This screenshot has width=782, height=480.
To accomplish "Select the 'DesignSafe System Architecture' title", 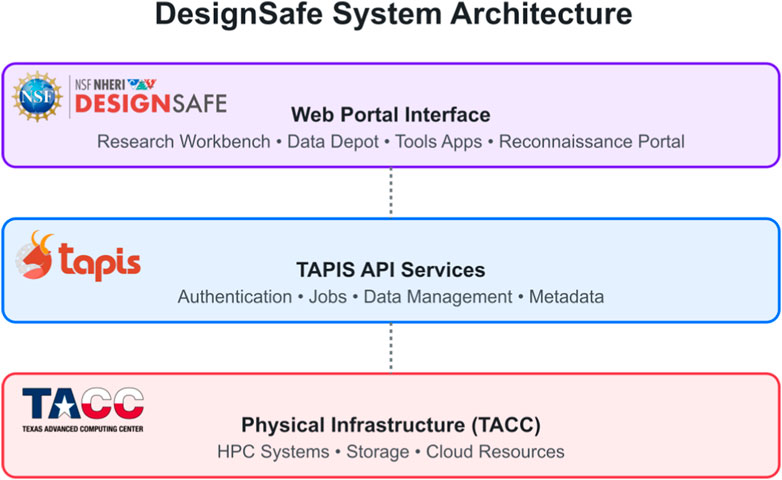I will click(393, 14).
